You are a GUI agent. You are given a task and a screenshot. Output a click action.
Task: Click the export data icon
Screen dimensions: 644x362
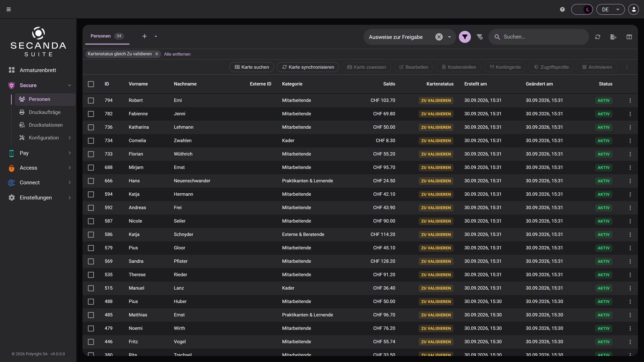point(613,37)
